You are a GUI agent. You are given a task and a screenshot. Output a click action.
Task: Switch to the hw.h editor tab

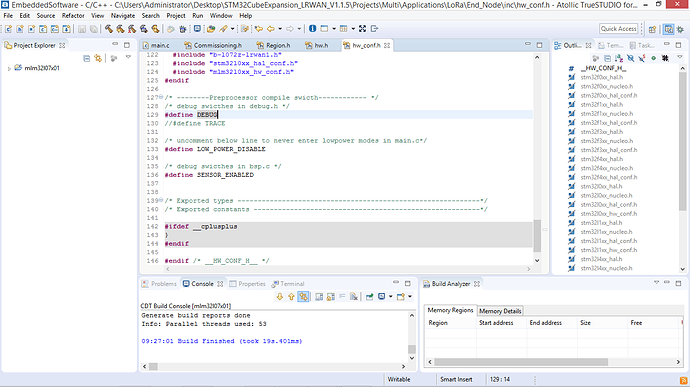[x=317, y=45]
